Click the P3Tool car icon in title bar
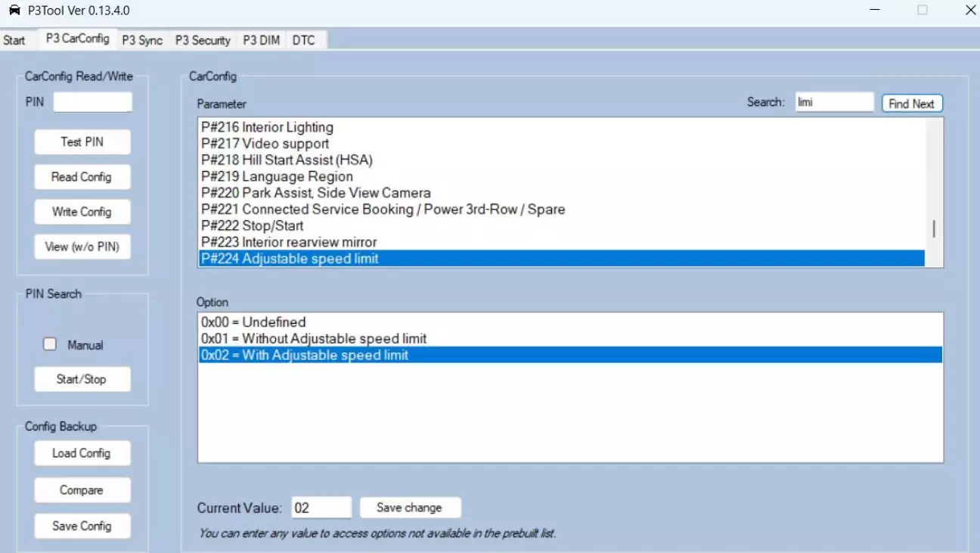 click(14, 11)
